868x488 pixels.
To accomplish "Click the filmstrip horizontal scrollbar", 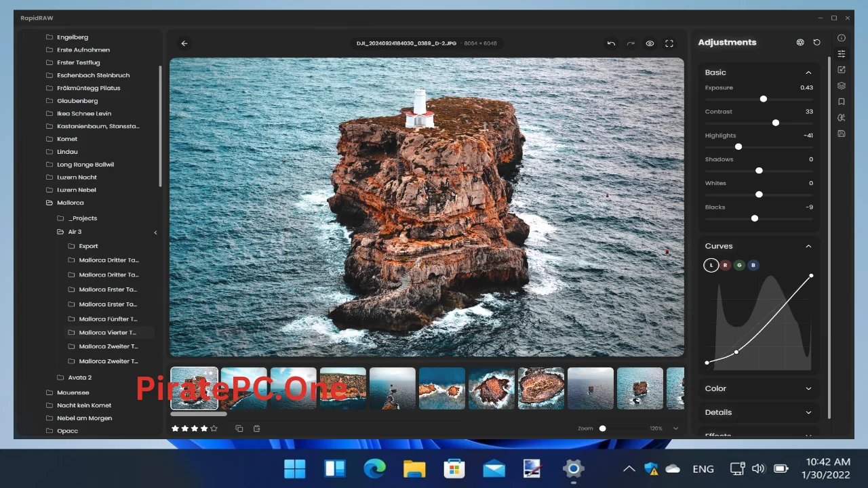I will (x=199, y=414).
